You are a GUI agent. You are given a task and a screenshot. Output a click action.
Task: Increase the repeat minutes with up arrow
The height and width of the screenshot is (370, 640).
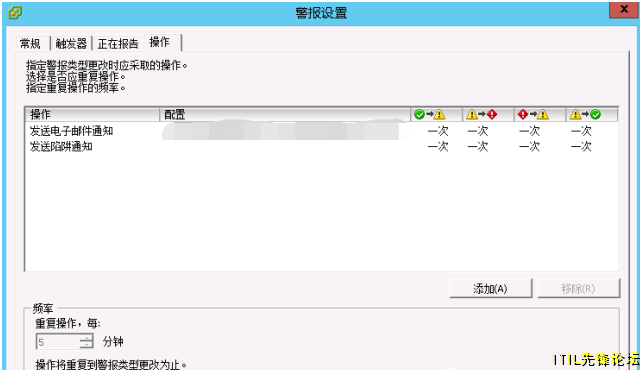click(x=86, y=338)
